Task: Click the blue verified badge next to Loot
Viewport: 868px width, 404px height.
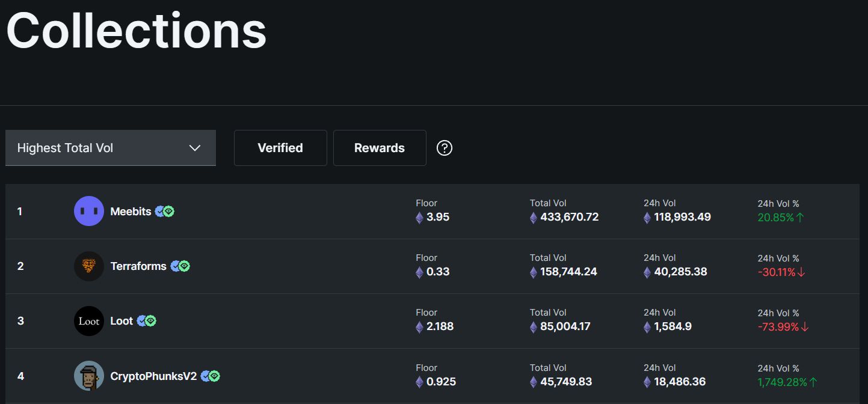Action: pos(141,321)
